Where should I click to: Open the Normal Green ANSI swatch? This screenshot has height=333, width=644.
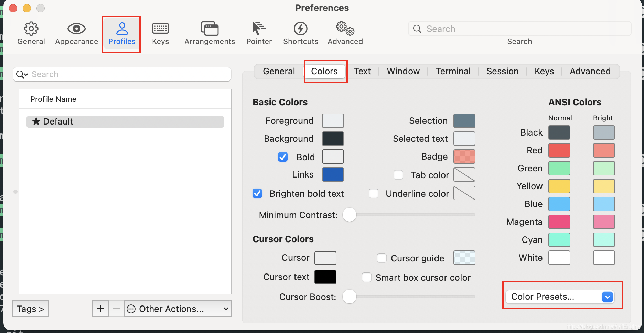coord(559,168)
